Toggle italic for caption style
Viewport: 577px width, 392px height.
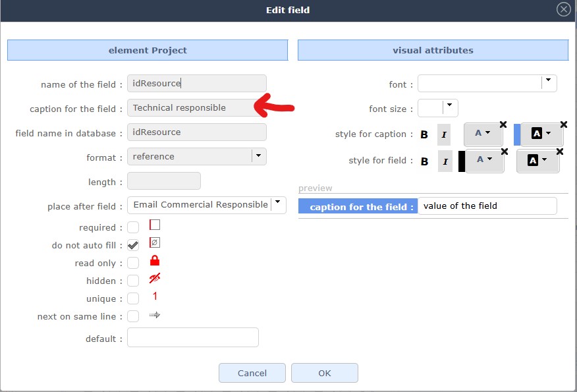point(444,134)
